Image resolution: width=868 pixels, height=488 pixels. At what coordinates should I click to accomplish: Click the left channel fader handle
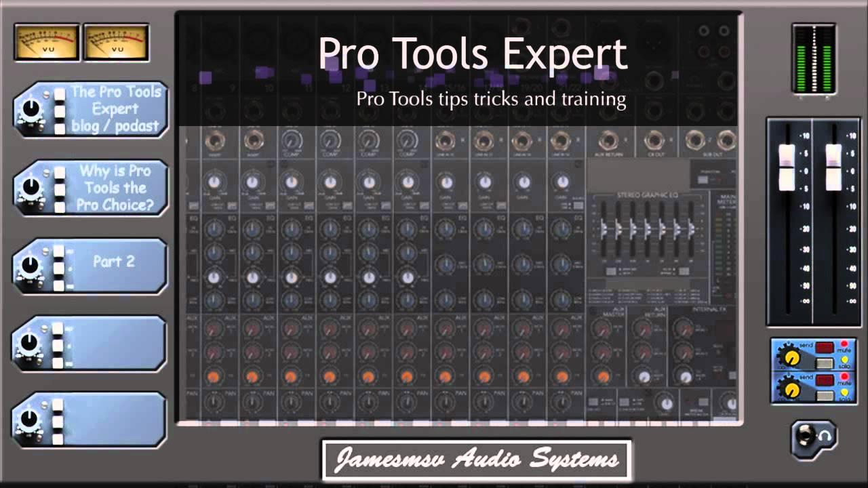[787, 167]
